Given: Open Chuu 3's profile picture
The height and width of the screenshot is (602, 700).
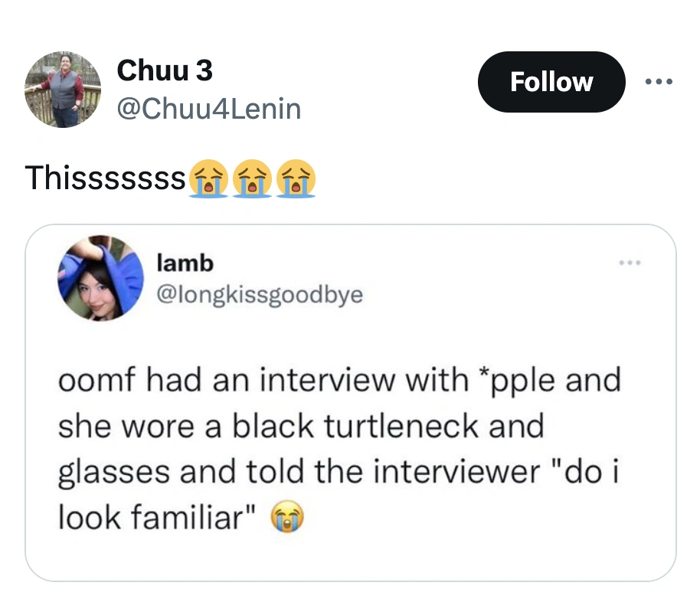Looking at the screenshot, I should [x=64, y=88].
